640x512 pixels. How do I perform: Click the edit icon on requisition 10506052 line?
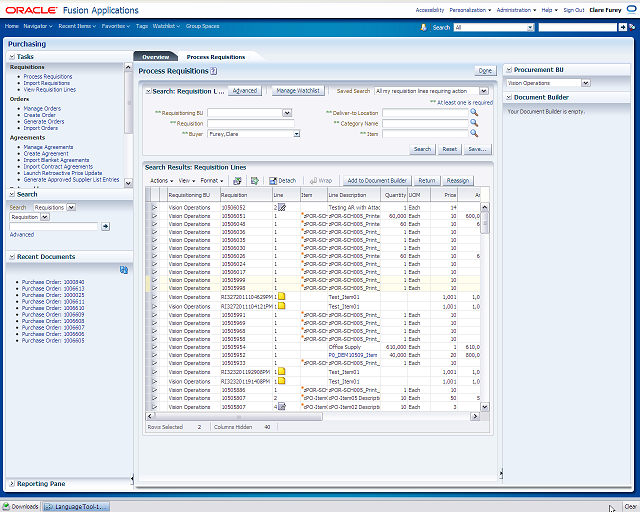(x=282, y=207)
